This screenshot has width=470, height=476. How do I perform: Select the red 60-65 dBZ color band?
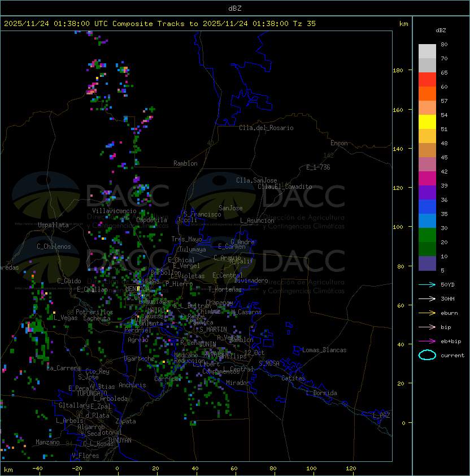[x=427, y=80]
